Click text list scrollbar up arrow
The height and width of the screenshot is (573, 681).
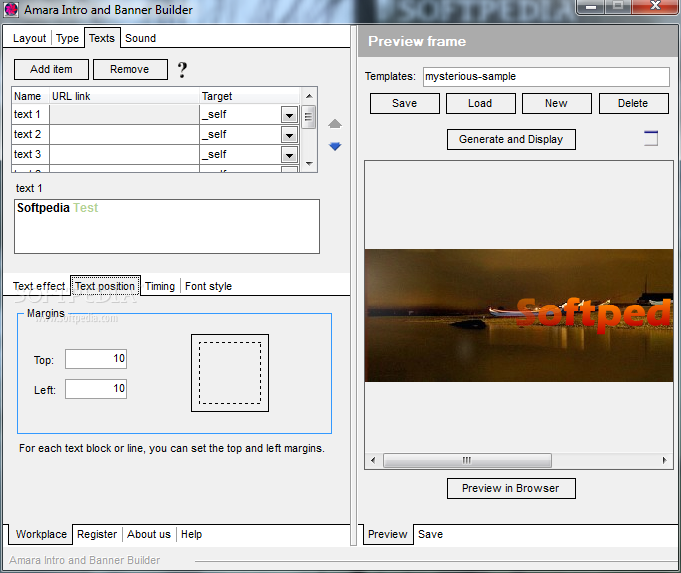tap(309, 96)
